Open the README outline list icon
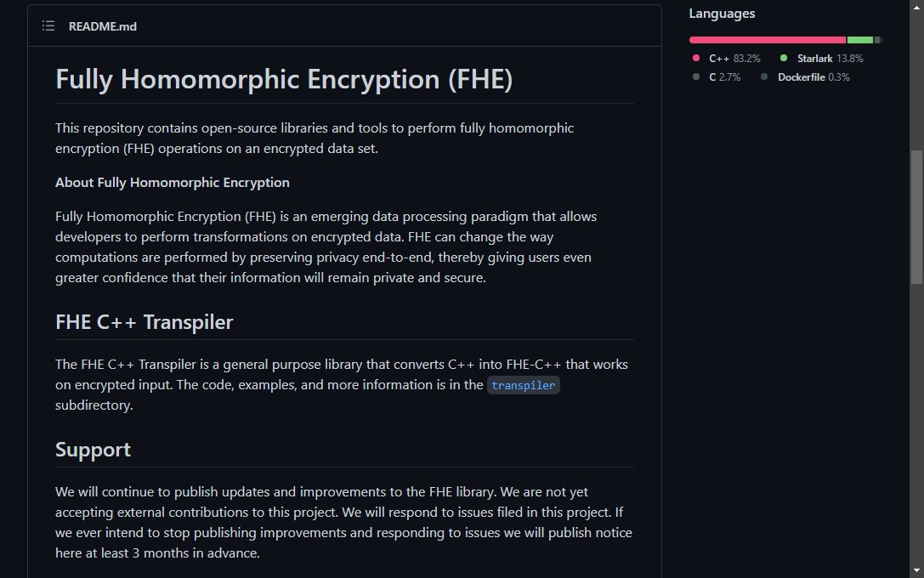This screenshot has height=578, width=924. coord(48,26)
